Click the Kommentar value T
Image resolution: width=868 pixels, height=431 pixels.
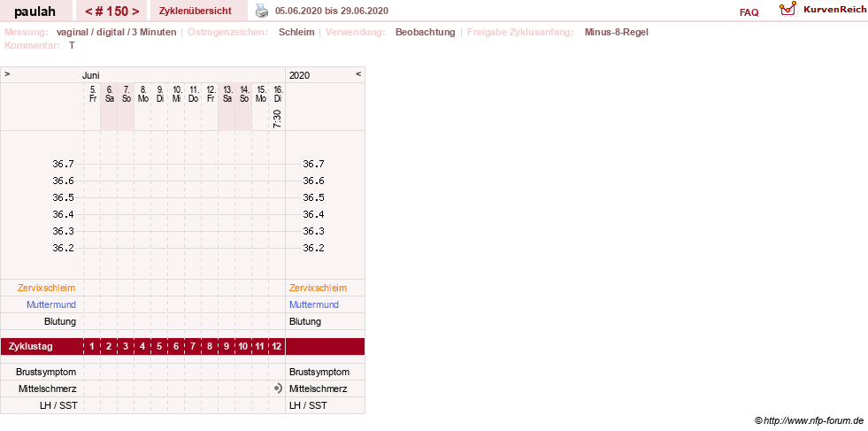point(72,45)
